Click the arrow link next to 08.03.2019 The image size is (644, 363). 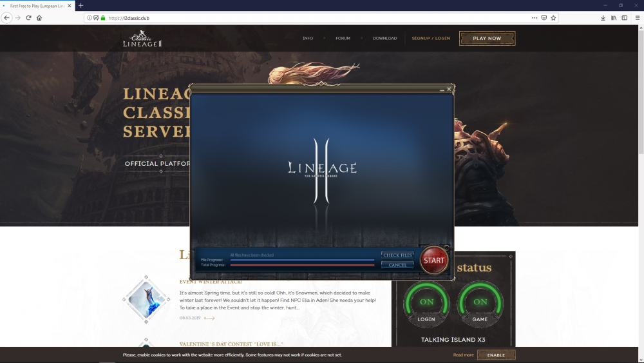click(x=209, y=318)
